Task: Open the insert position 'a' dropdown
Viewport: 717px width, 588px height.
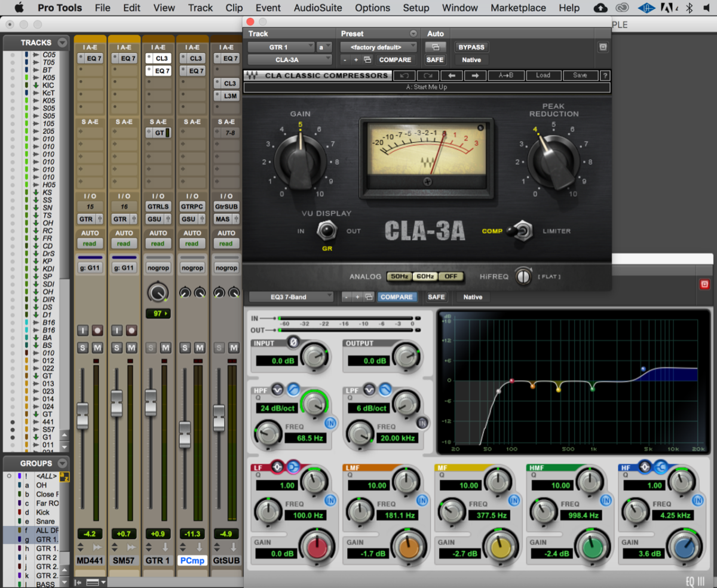Action: pyautogui.click(x=324, y=47)
